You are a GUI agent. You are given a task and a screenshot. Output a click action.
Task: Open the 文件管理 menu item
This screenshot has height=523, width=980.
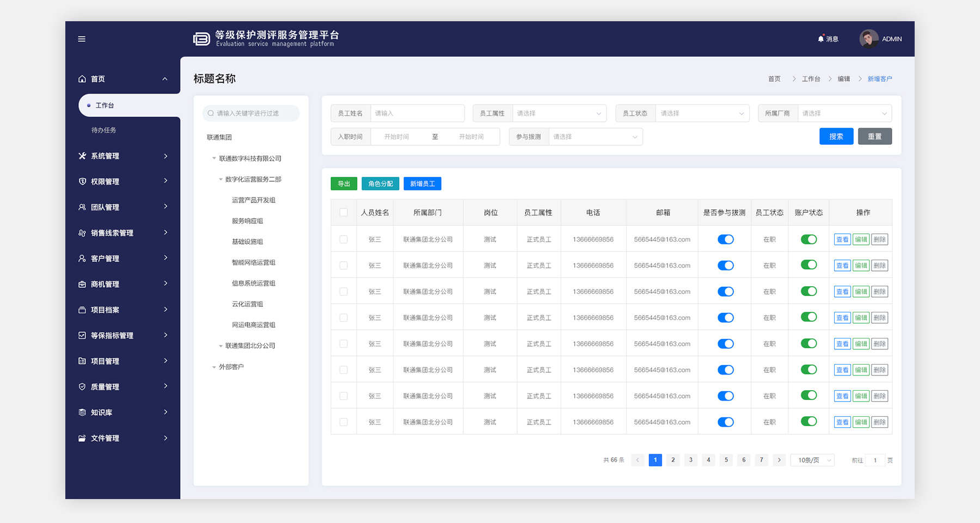(x=122, y=438)
